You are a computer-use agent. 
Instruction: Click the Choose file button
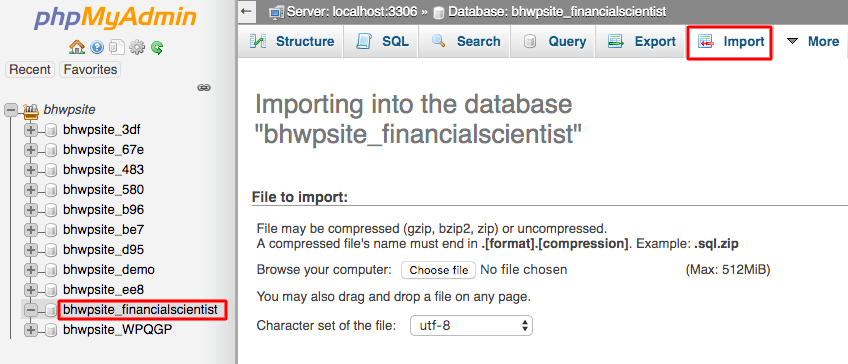[x=438, y=270]
